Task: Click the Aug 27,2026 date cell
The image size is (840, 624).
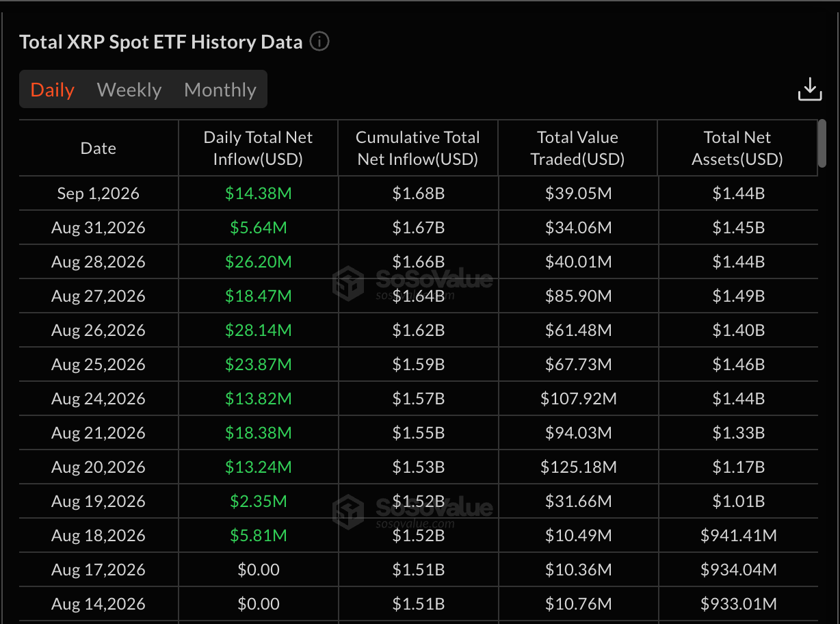Action: click(x=99, y=296)
